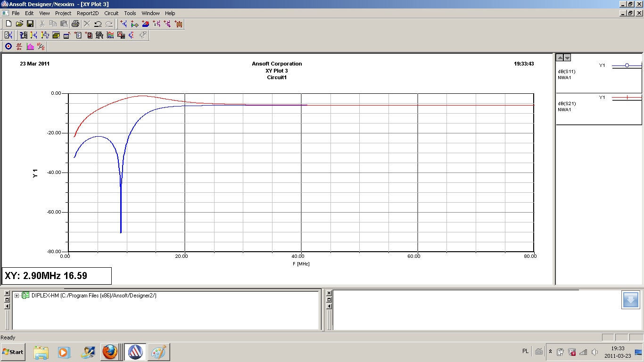Click the XY coordinate readout box
The width and height of the screenshot is (644, 362).
tap(57, 276)
